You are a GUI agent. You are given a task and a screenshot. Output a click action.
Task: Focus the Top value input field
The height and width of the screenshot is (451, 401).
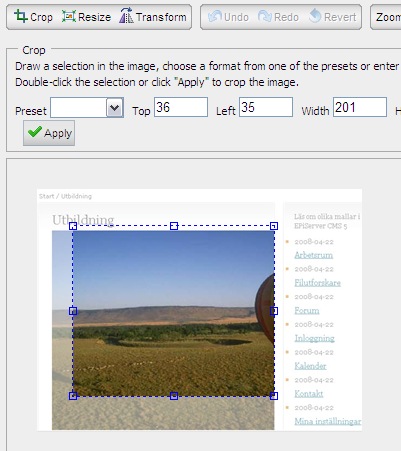[181, 107]
